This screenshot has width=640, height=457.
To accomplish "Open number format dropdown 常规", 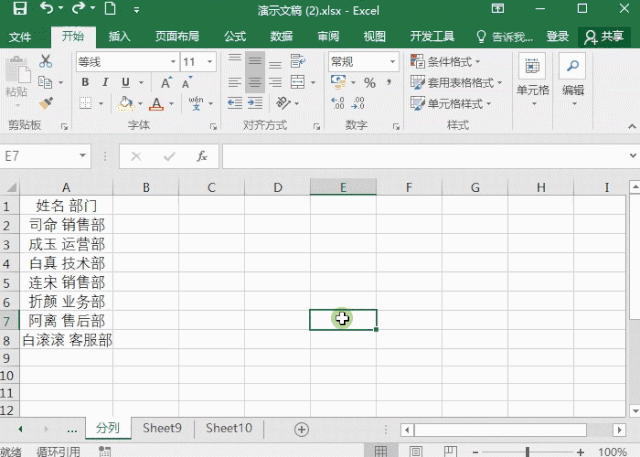I will tap(392, 62).
